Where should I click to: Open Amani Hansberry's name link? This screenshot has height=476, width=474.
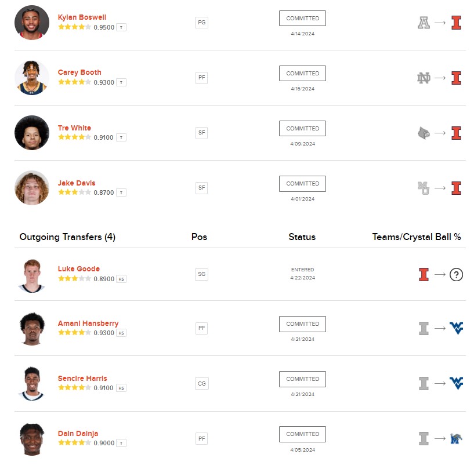click(88, 324)
